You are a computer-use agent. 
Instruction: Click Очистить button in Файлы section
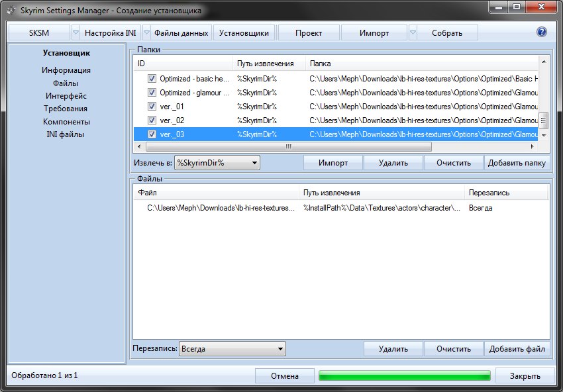[x=454, y=348]
